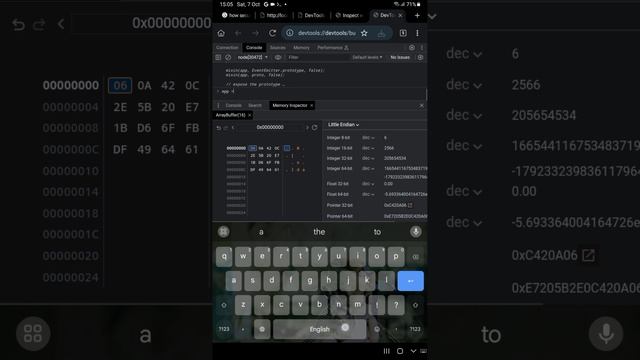Click the 0x00000000 address field
640x360 pixels.
[x=270, y=127]
